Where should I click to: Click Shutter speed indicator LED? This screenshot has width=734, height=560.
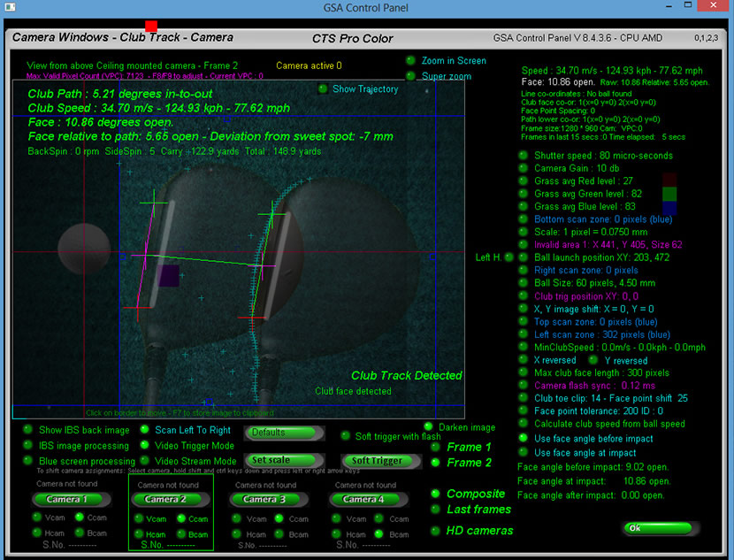pyautogui.click(x=524, y=155)
